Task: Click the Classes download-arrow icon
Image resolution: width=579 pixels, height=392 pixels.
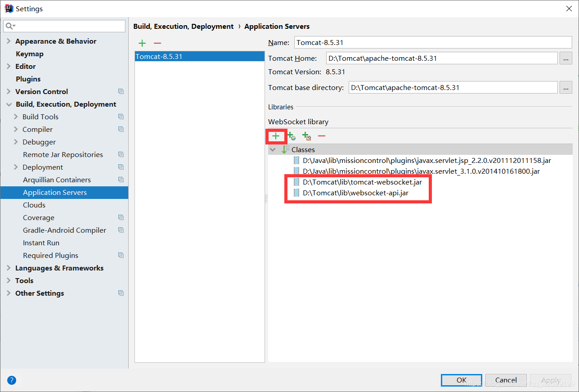Action: pos(285,149)
